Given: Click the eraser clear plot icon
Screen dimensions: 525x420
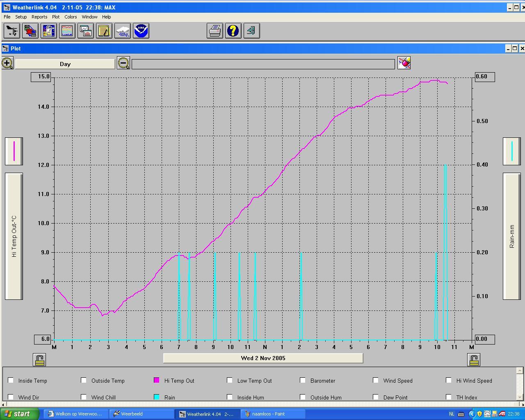Looking at the screenshot, I should click(x=404, y=63).
